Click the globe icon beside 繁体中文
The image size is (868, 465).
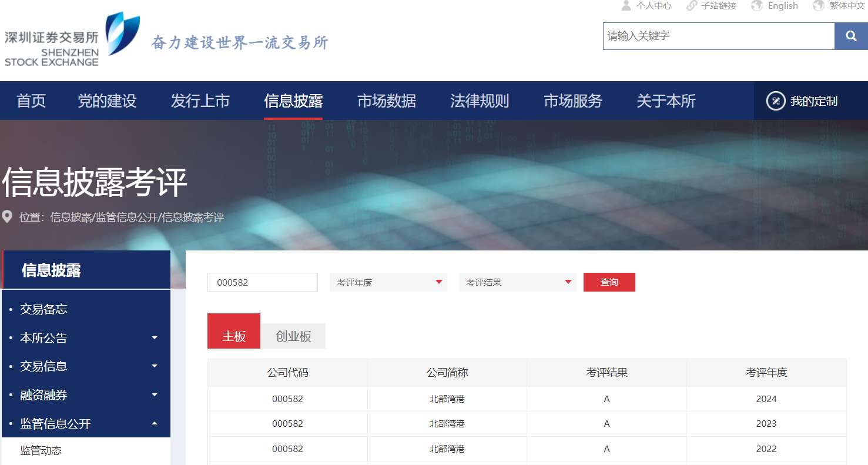[819, 6]
